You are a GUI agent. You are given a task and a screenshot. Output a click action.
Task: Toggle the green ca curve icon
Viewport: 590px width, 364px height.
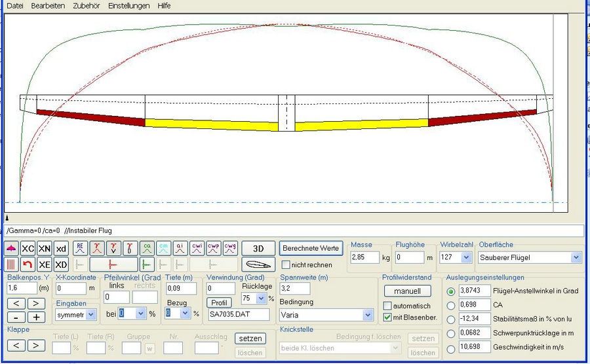click(147, 248)
